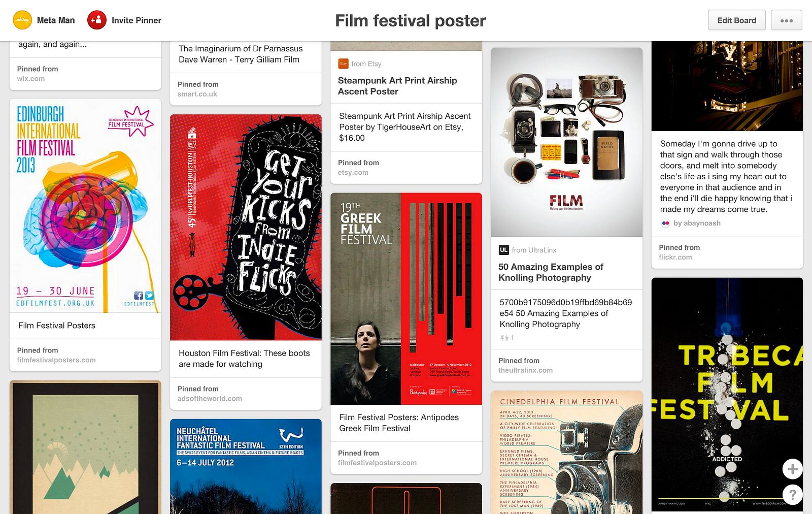Open the Tribeca Film Festival poster pin
Image resolution: width=812 pixels, height=514 pixels.
(727, 394)
